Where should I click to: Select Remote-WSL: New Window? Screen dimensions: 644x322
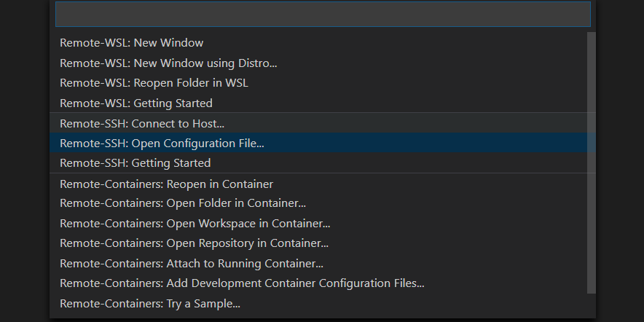323,43
